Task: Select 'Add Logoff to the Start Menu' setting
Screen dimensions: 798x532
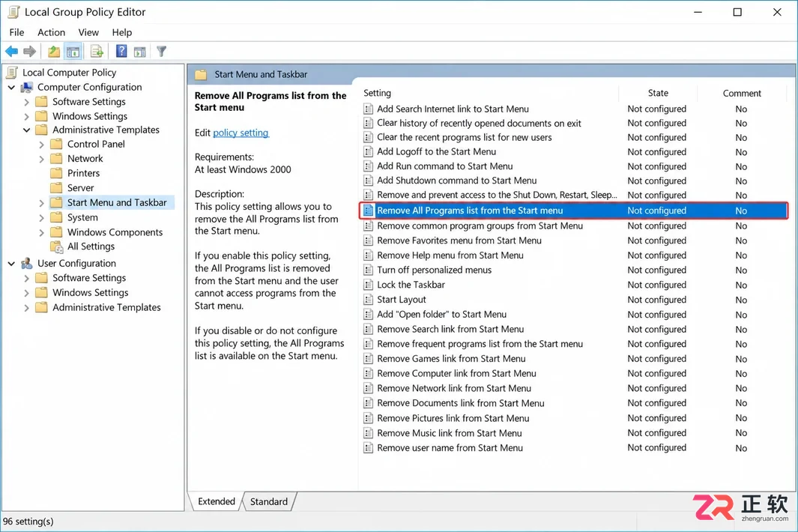Action: pyautogui.click(x=436, y=151)
